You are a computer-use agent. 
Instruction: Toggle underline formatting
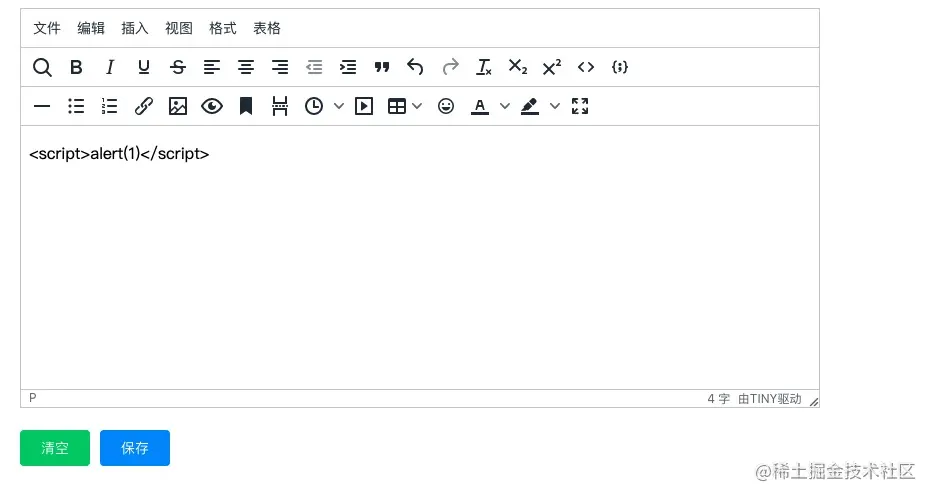pyautogui.click(x=143, y=67)
